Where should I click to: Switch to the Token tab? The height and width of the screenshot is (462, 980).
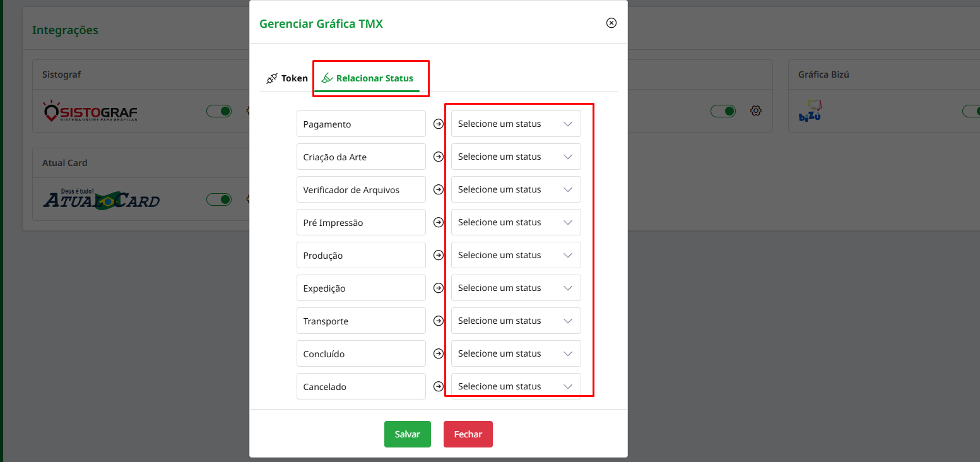point(287,78)
